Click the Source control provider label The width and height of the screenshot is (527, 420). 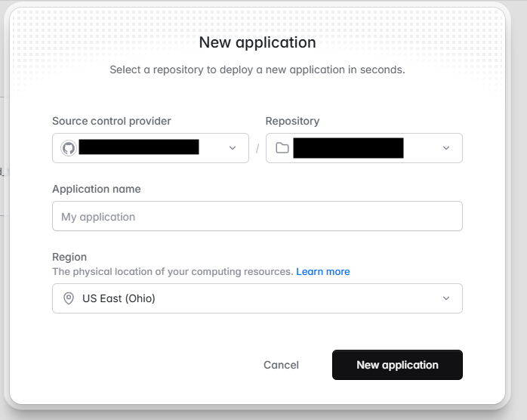[112, 121]
